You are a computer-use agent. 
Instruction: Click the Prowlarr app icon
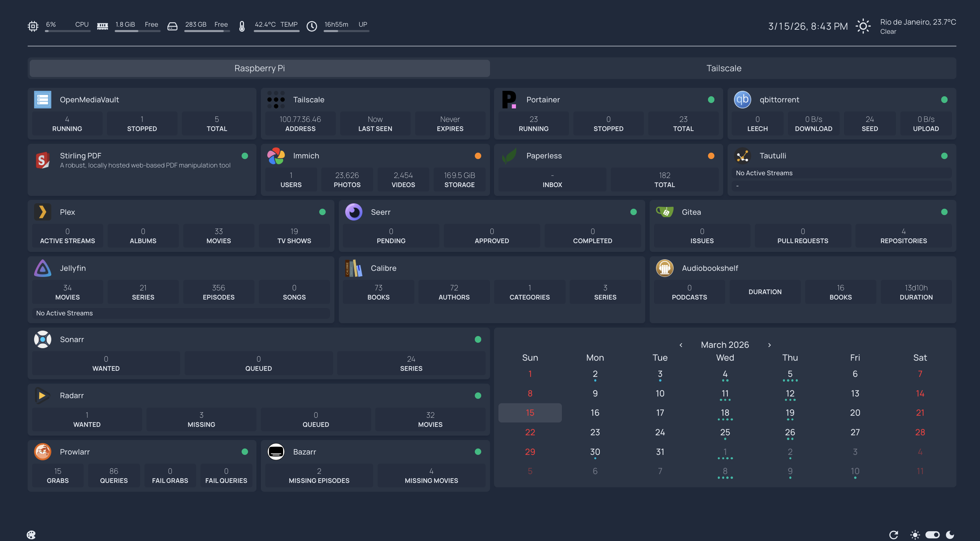43,452
